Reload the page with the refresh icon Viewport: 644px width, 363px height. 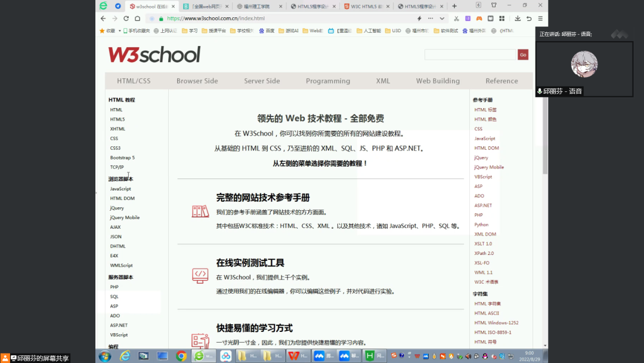[126, 19]
